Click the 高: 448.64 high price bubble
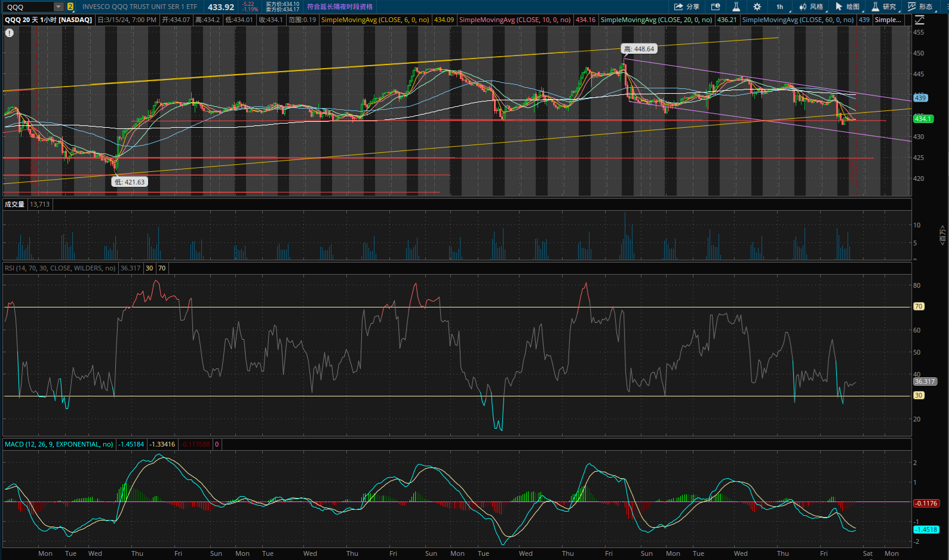 coord(639,49)
